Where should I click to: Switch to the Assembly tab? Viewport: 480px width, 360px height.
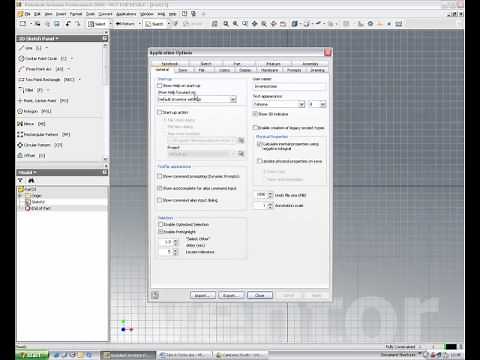(x=310, y=64)
